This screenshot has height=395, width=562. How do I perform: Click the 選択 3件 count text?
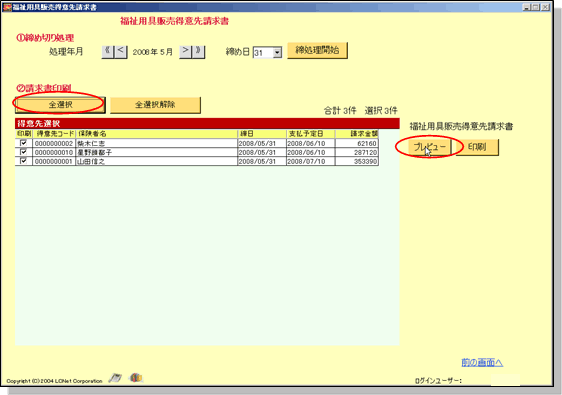click(x=381, y=110)
